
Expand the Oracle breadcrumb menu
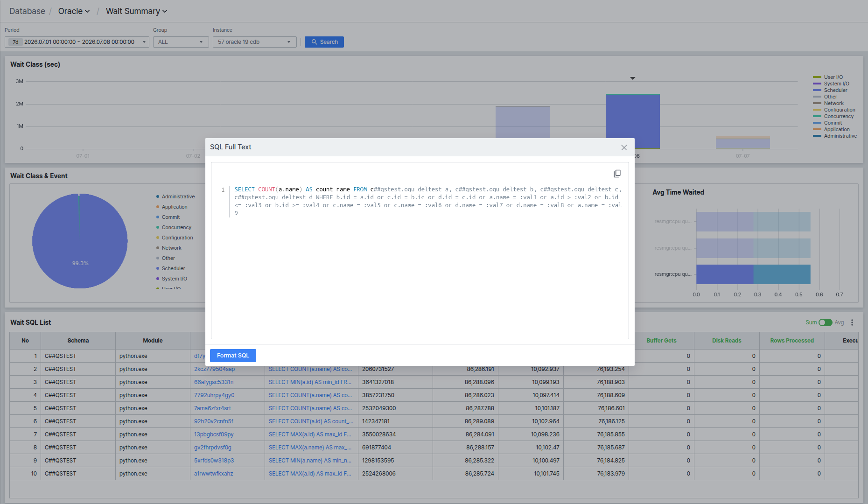point(74,11)
